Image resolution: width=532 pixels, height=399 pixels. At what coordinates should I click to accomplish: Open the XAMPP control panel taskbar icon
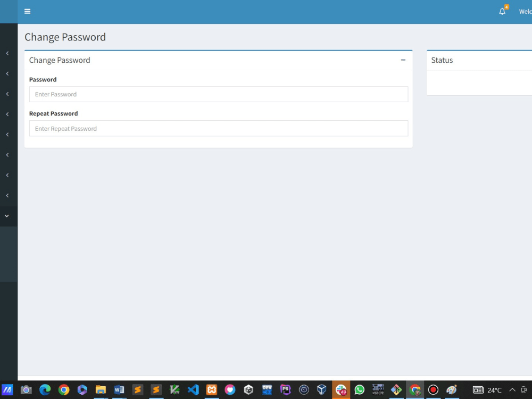tap(211, 390)
